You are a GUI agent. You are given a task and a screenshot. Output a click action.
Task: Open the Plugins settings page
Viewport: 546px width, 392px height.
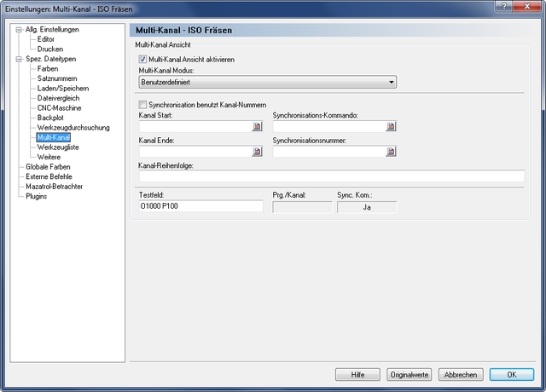coord(36,196)
